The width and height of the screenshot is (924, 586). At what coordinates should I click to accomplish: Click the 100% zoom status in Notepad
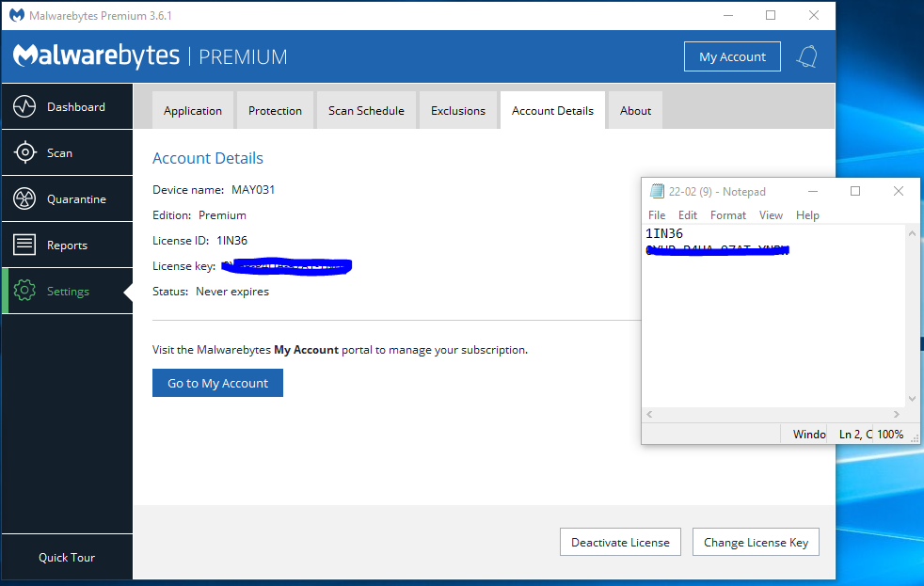tap(890, 434)
